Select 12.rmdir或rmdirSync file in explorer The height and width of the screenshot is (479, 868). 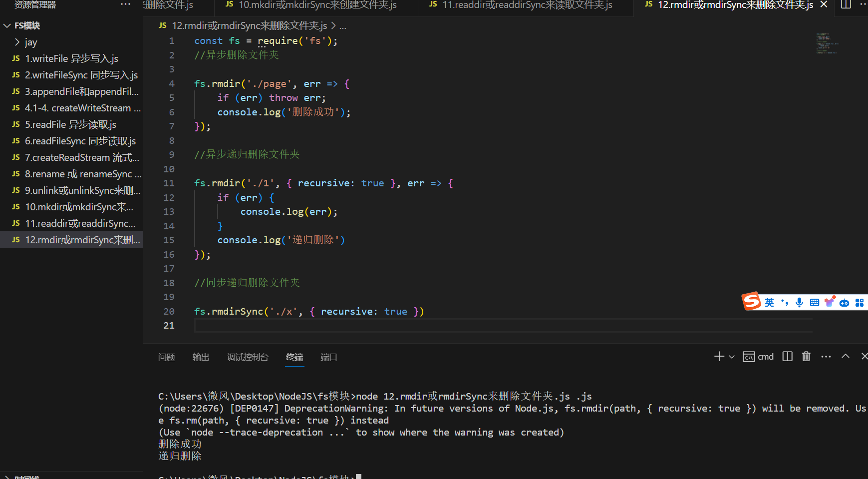[x=71, y=240]
